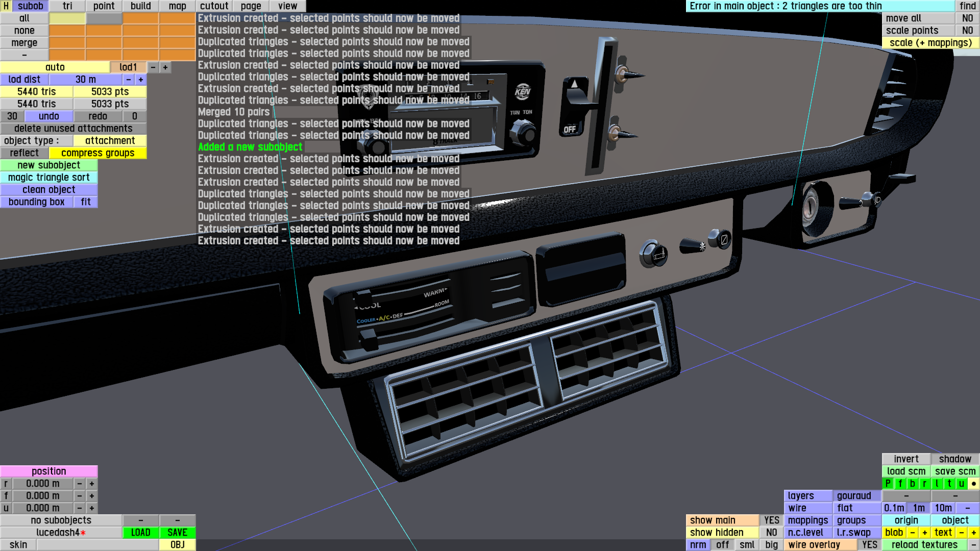980x551 pixels.
Task: Click the P view preset button
Action: pos(888,484)
